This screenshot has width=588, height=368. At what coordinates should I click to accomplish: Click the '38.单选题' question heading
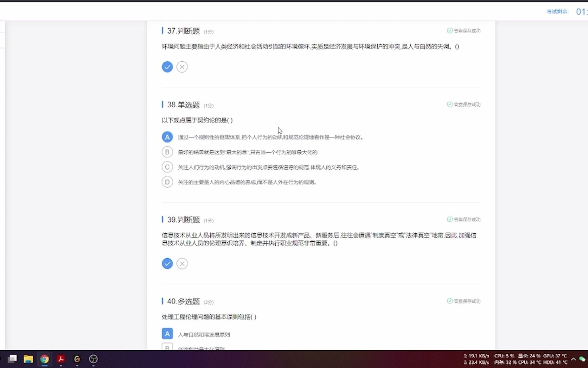click(x=183, y=105)
